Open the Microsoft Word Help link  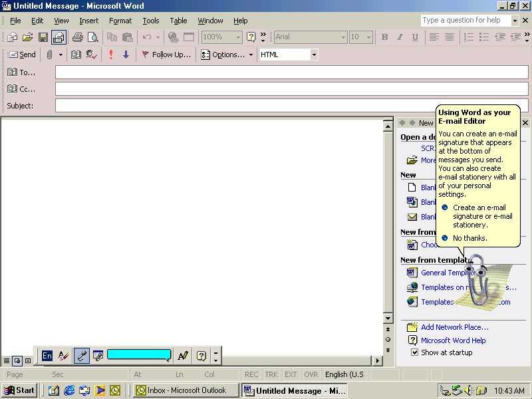454,340
